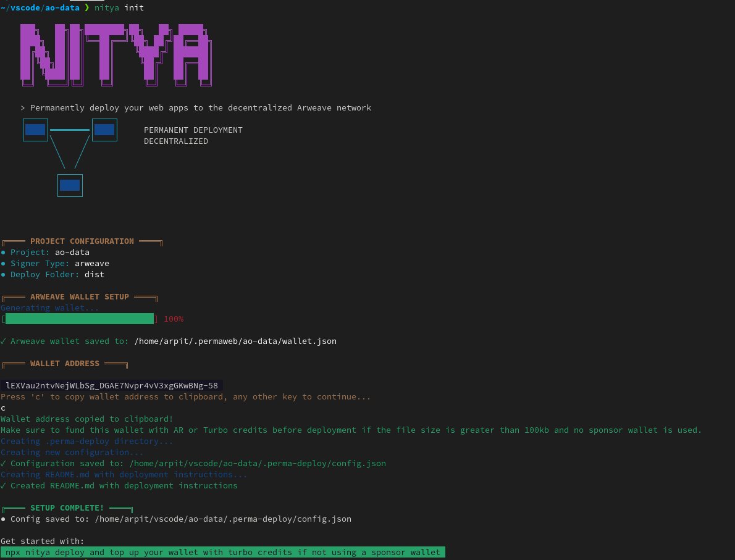Viewport: 735px width, 560px height.
Task: Click the 'Project: ao-data' line
Action: tap(45, 252)
